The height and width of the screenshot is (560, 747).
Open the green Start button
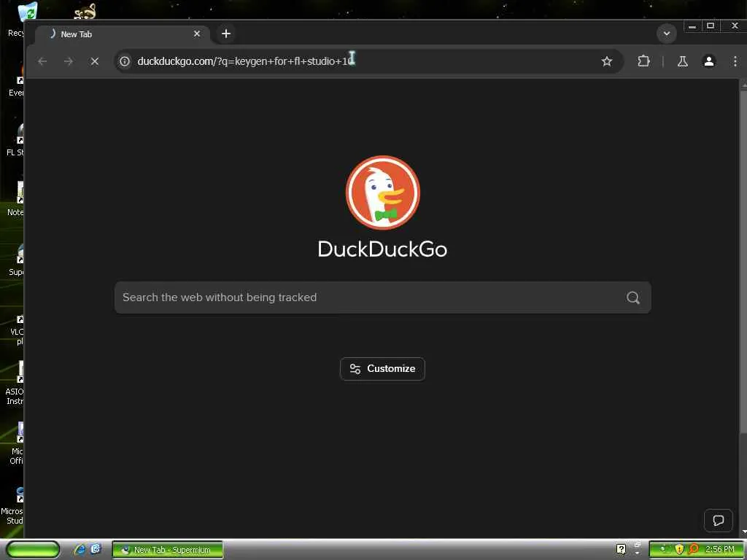[33, 550]
